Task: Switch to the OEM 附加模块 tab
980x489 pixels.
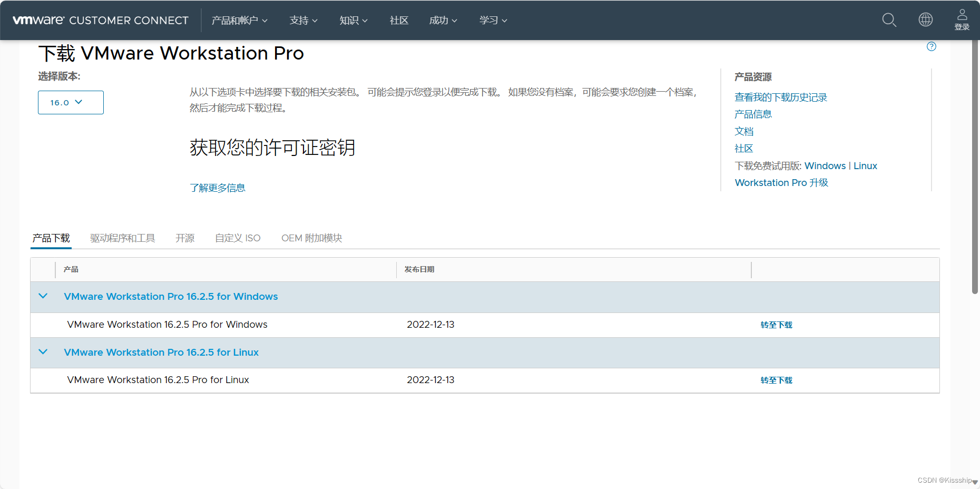Action: tap(312, 238)
